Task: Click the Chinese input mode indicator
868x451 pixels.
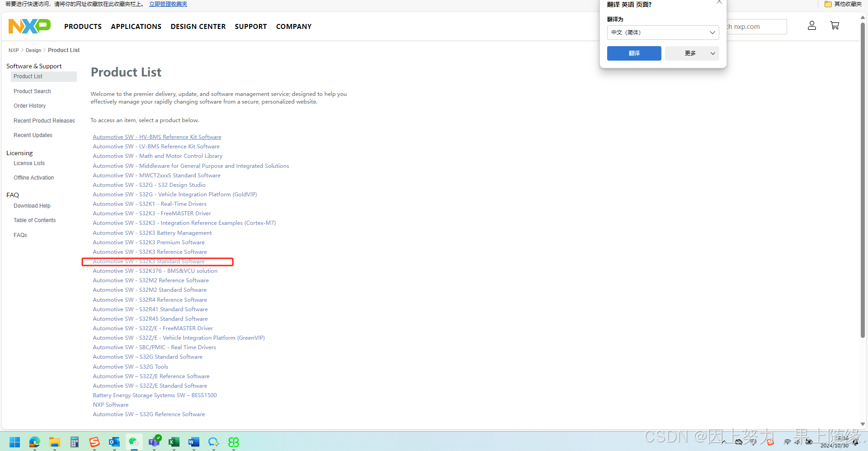Action: [x=753, y=442]
